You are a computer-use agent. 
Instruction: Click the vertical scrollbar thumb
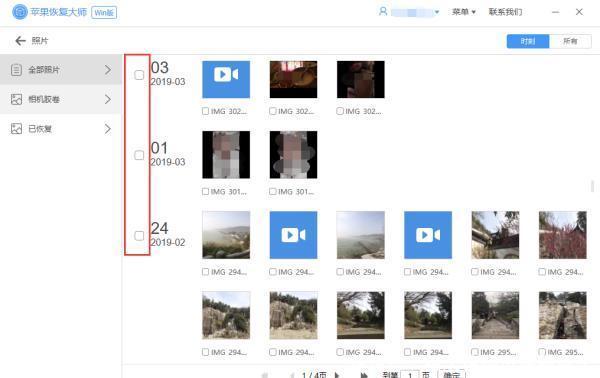(x=592, y=186)
